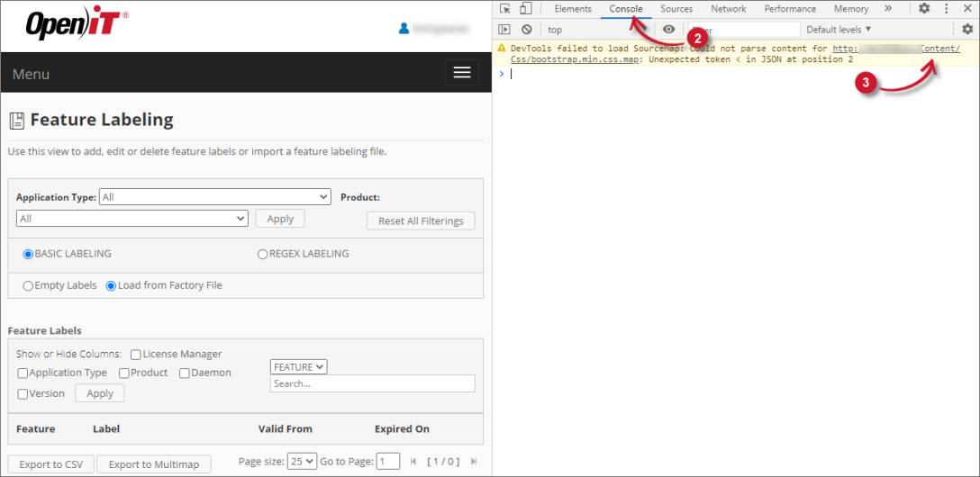The image size is (980, 477).
Task: Open the Default levels dropdown
Action: click(838, 30)
